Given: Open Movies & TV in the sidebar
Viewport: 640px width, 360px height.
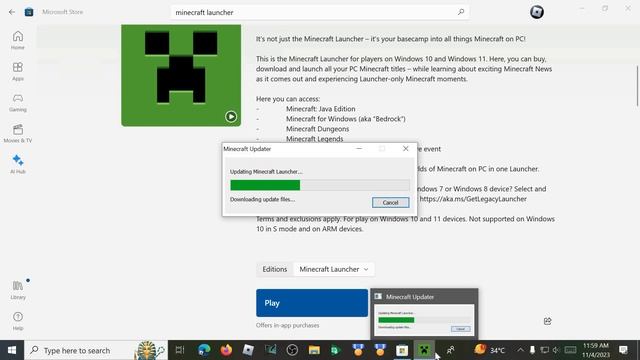Looking at the screenshot, I should pyautogui.click(x=18, y=133).
